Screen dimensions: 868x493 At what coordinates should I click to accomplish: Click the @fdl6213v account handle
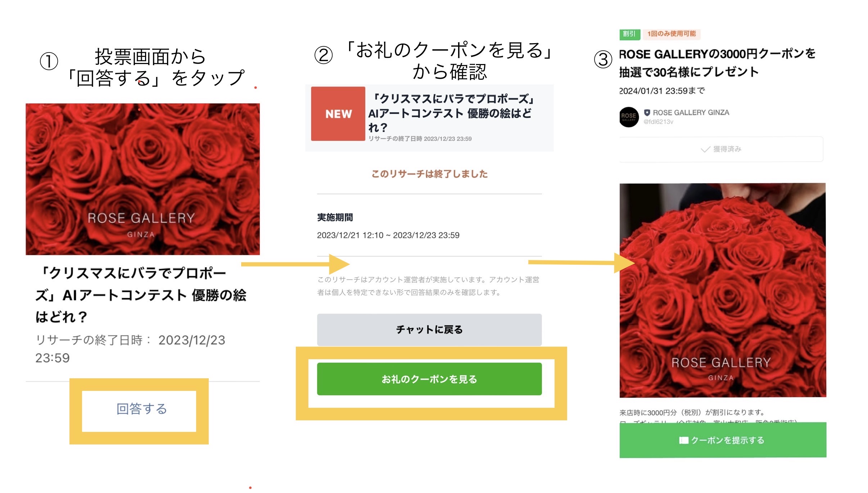(658, 122)
